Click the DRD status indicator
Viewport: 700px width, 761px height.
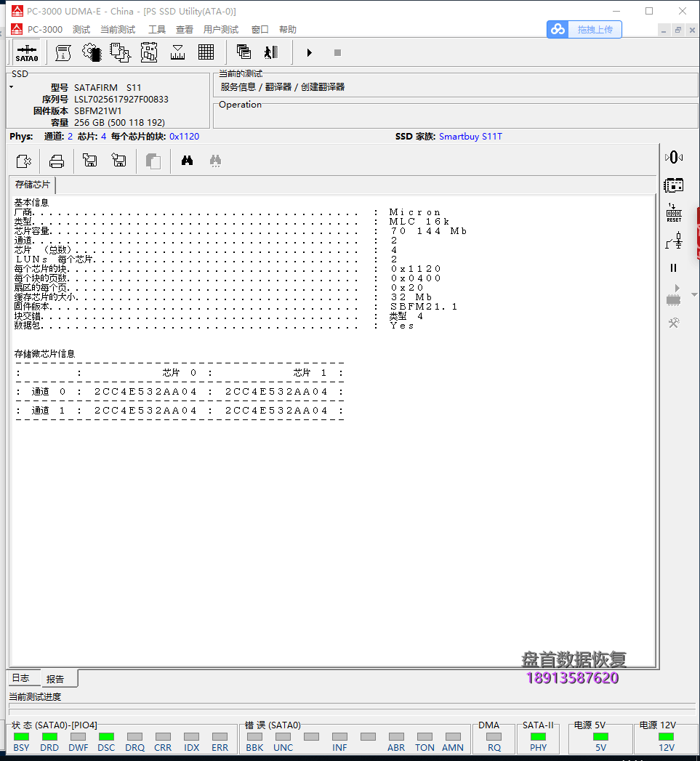coord(49,737)
